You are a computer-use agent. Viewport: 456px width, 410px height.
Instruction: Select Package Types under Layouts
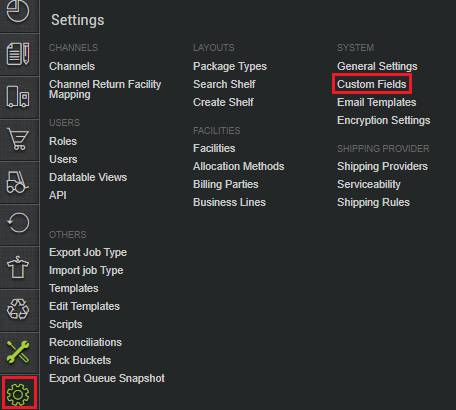230,66
